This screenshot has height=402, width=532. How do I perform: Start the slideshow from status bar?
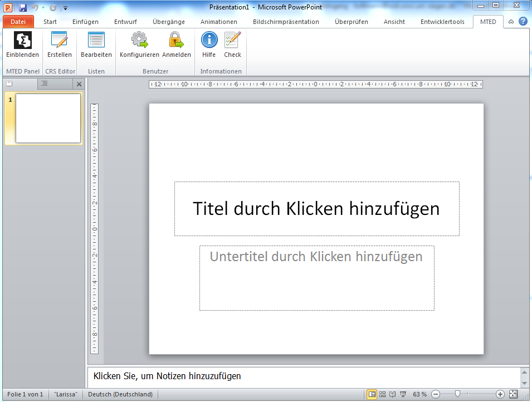tap(403, 394)
